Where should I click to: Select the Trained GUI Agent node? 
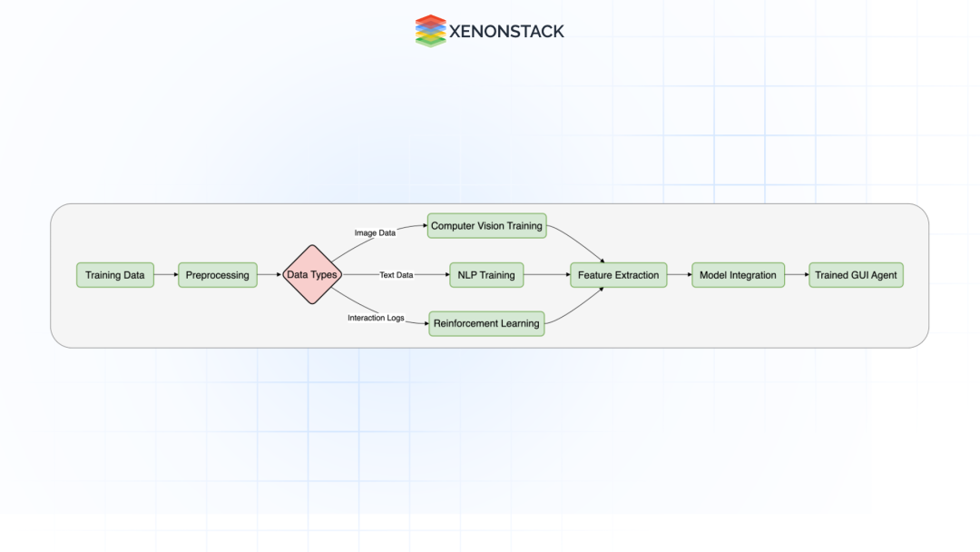point(856,275)
